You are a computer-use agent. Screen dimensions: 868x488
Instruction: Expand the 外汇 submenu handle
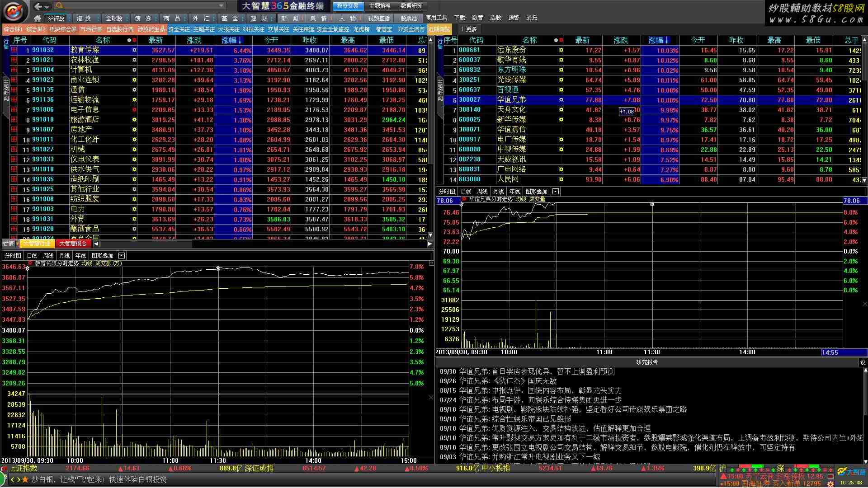[214, 19]
